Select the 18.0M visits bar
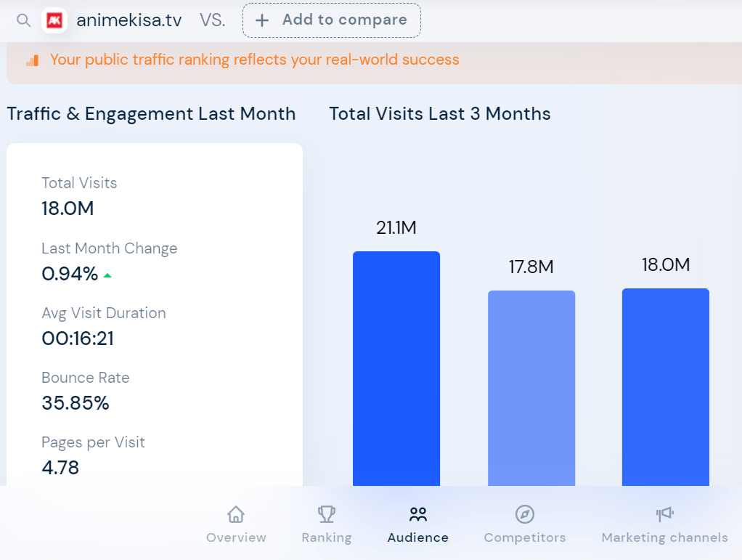Viewport: 742px width, 560px height. [665, 386]
